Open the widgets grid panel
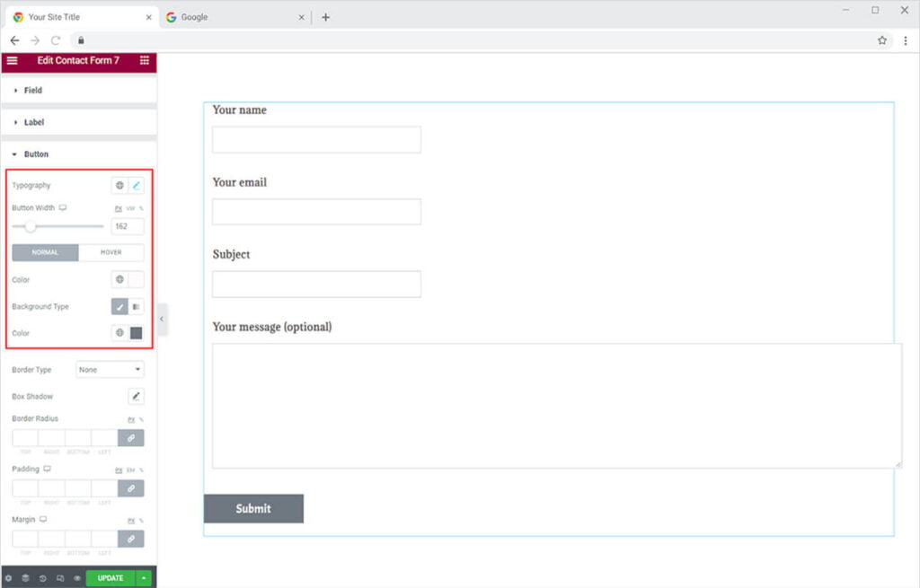This screenshot has height=588, width=920. coord(145,60)
